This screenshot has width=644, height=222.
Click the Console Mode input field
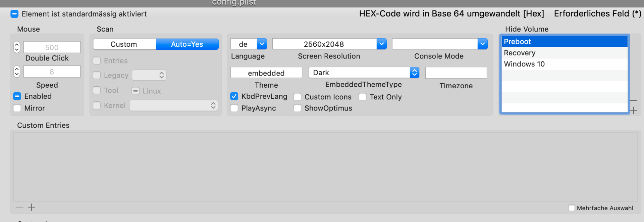pos(435,44)
